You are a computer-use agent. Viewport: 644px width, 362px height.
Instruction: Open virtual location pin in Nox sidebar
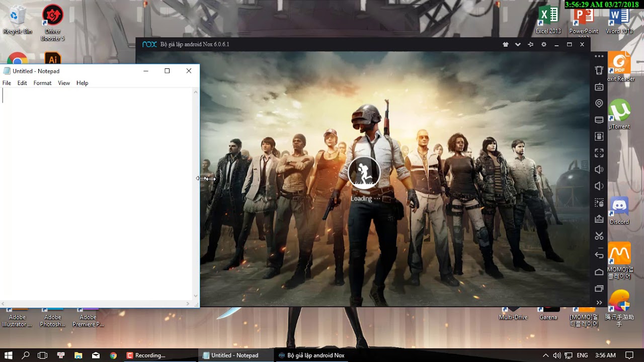[x=599, y=103]
